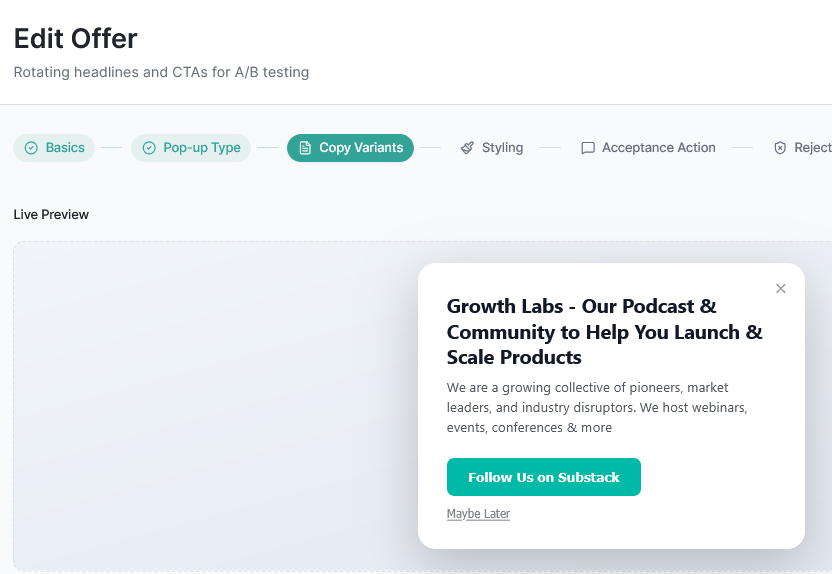Click the checkmark icon on the Basics step
Screen dimensions: 832x574
click(x=31, y=148)
